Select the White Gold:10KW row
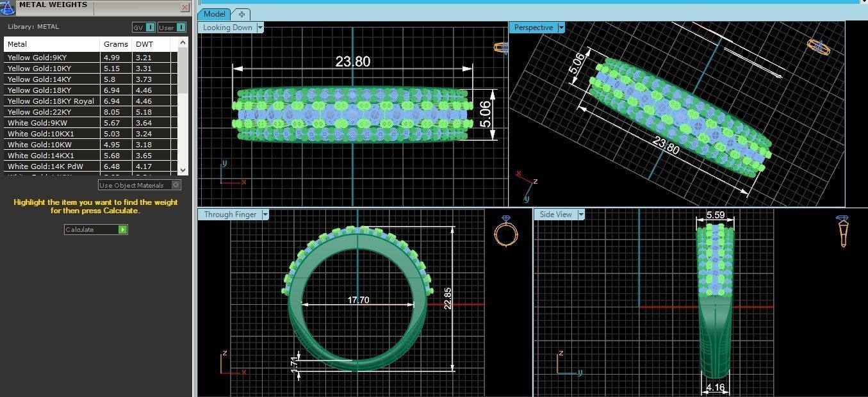 [x=90, y=145]
